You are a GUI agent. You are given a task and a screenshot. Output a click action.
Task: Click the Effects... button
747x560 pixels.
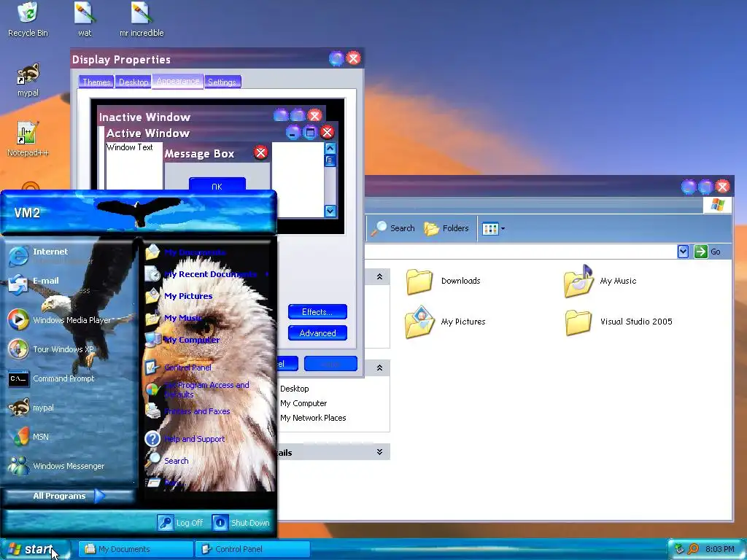[x=317, y=312]
